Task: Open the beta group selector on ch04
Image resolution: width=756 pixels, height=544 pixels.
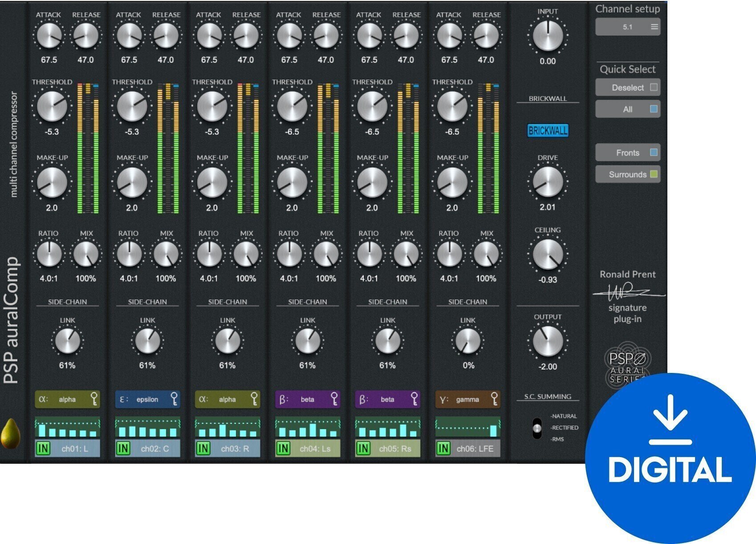Action: tap(307, 399)
